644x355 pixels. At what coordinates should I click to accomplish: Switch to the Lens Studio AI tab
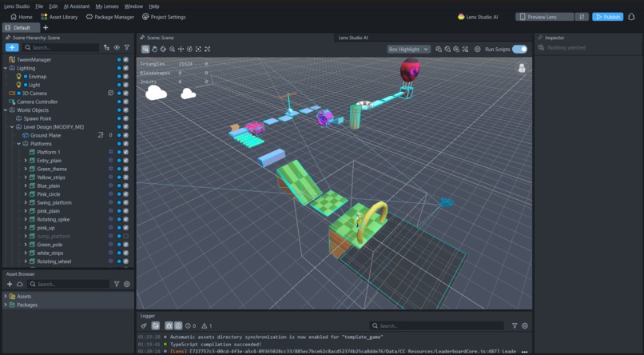pos(353,38)
